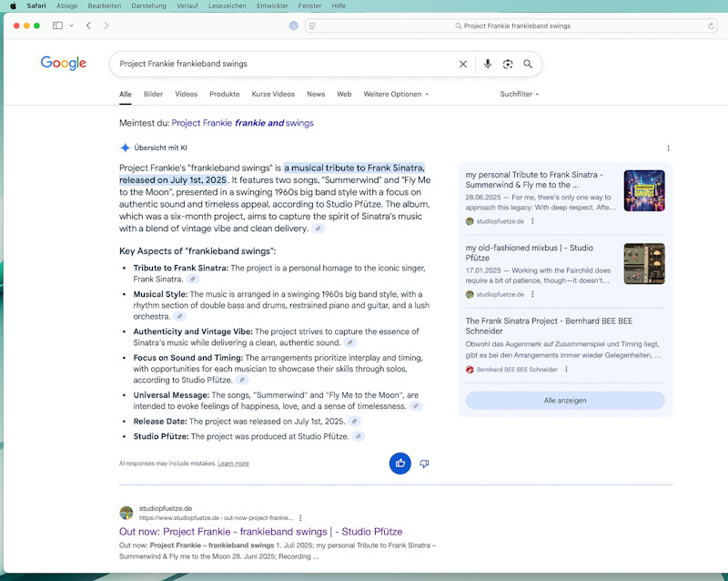This screenshot has width=728, height=581.
Task: Open the Apple menu
Action: 13,5
